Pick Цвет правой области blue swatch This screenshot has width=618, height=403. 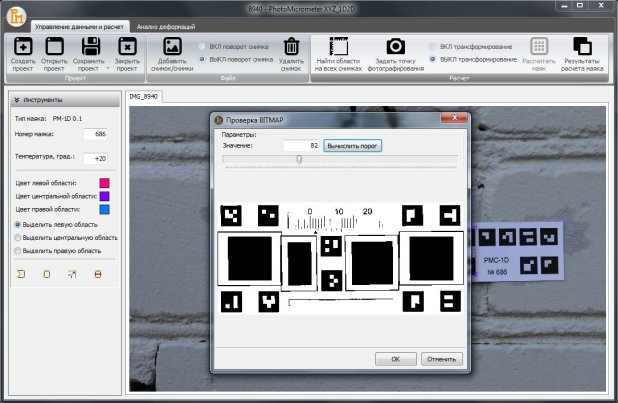pyautogui.click(x=104, y=209)
